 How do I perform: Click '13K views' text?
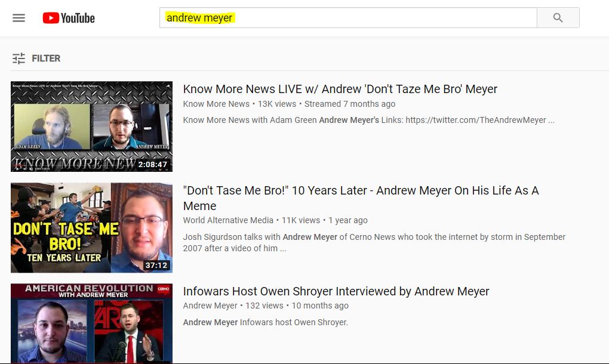(x=277, y=104)
